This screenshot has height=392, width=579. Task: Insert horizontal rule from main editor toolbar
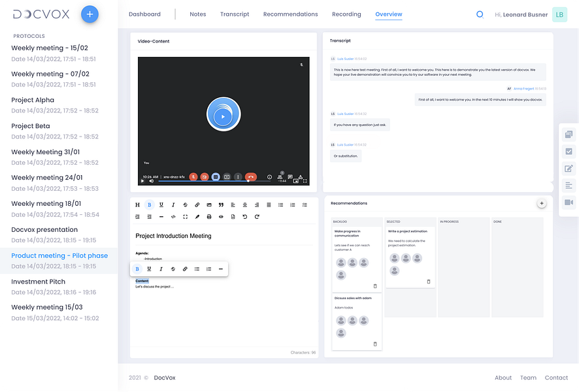pos(161,217)
